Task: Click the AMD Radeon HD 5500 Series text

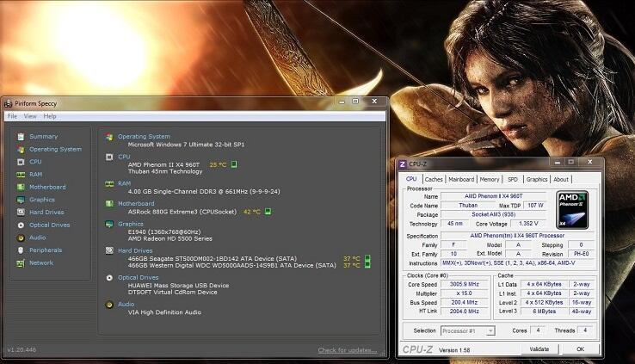Action: pyautogui.click(x=170, y=239)
